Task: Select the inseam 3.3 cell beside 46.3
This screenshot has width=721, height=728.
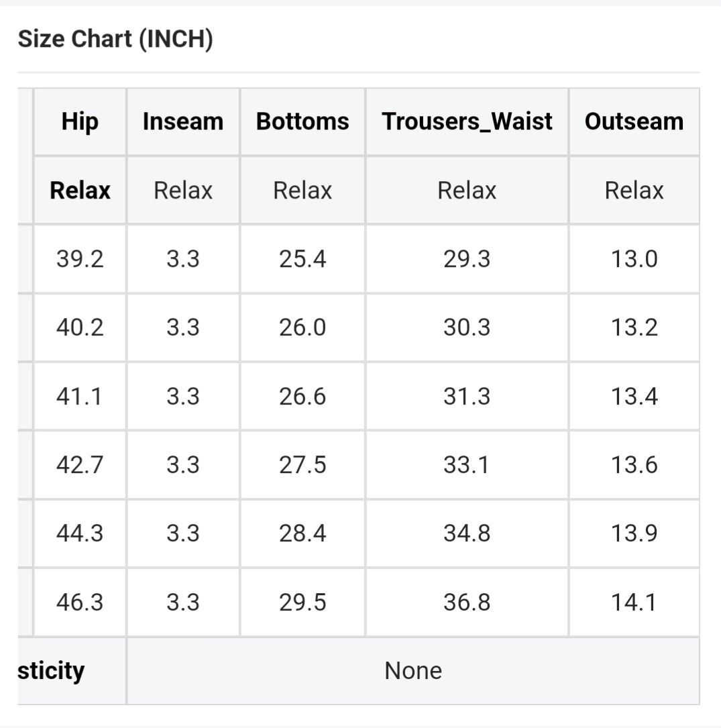Action: click(183, 603)
